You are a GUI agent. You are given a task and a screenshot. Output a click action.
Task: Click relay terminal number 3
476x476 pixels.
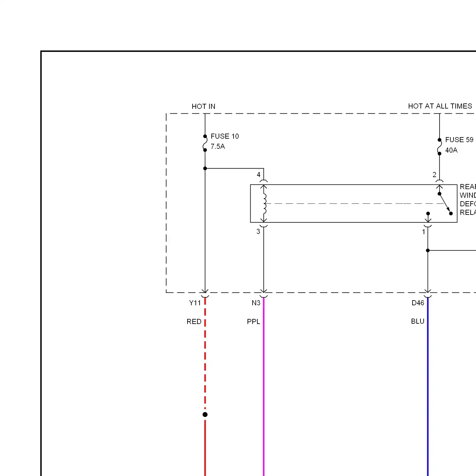coord(258,231)
